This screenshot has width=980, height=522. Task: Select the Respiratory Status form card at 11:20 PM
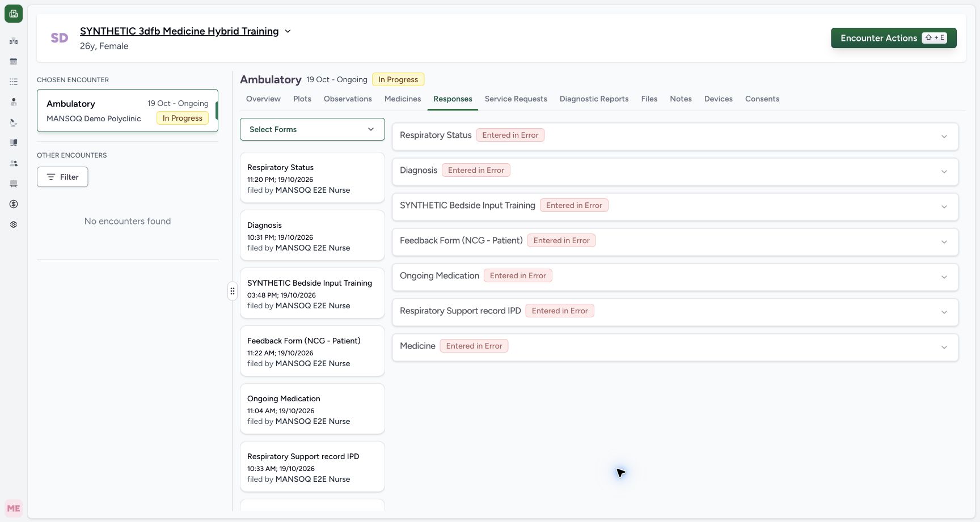pos(312,177)
